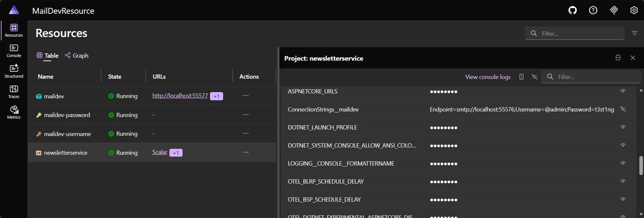Click maildev-password key icon

pyautogui.click(x=39, y=115)
